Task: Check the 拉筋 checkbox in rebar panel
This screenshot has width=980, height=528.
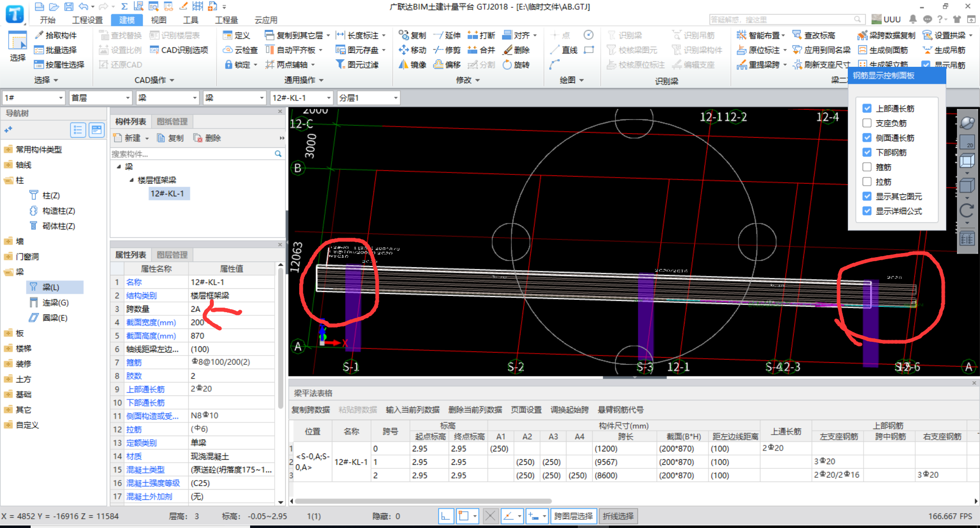Action: 867,182
